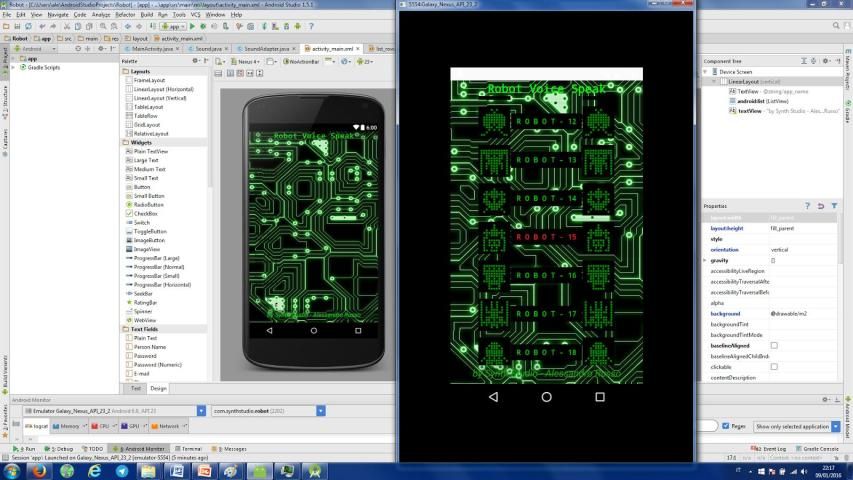853x480 pixels.
Task: Select the ROBOT - 15 list item
Action: click(545, 237)
